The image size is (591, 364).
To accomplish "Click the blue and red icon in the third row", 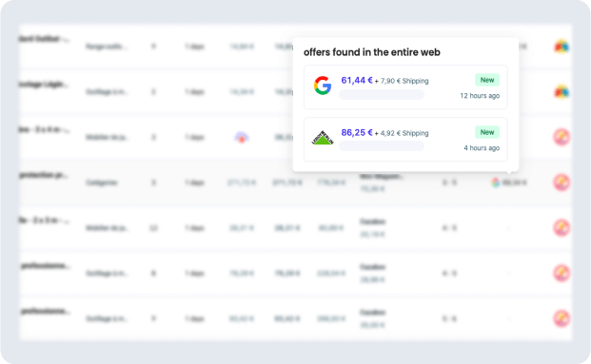I will (x=242, y=138).
